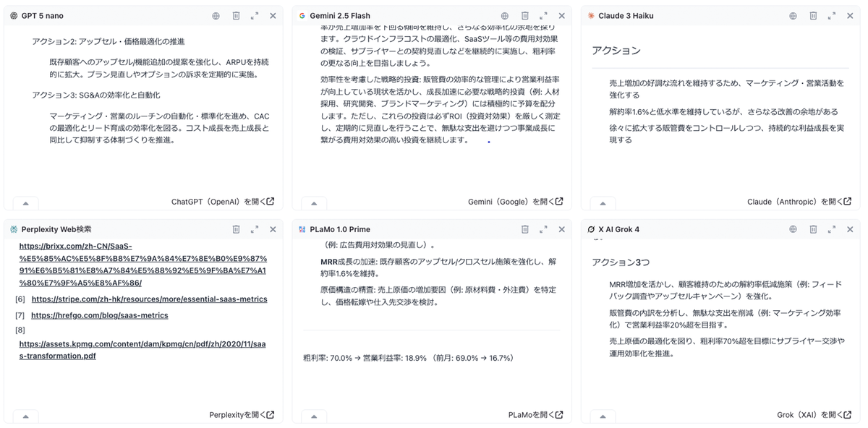Close the GPT 5 nano panel
This screenshot has width=868, height=428.
click(x=273, y=15)
